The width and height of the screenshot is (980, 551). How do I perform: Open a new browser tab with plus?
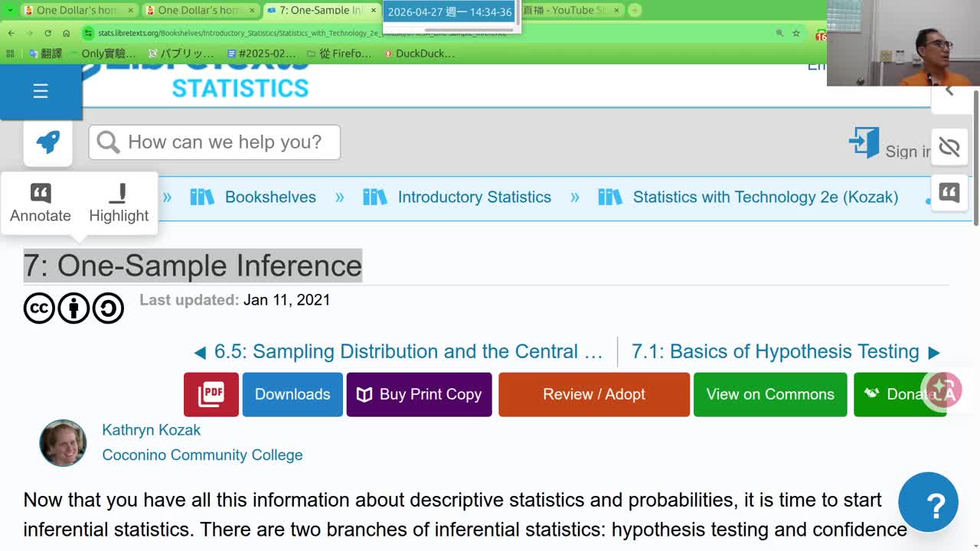click(x=635, y=10)
